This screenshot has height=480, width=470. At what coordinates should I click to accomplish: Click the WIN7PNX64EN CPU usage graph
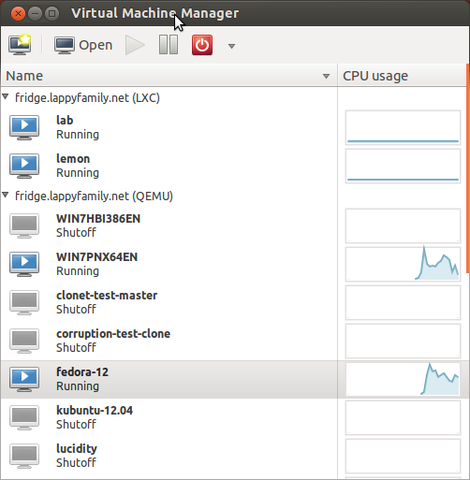point(403,264)
